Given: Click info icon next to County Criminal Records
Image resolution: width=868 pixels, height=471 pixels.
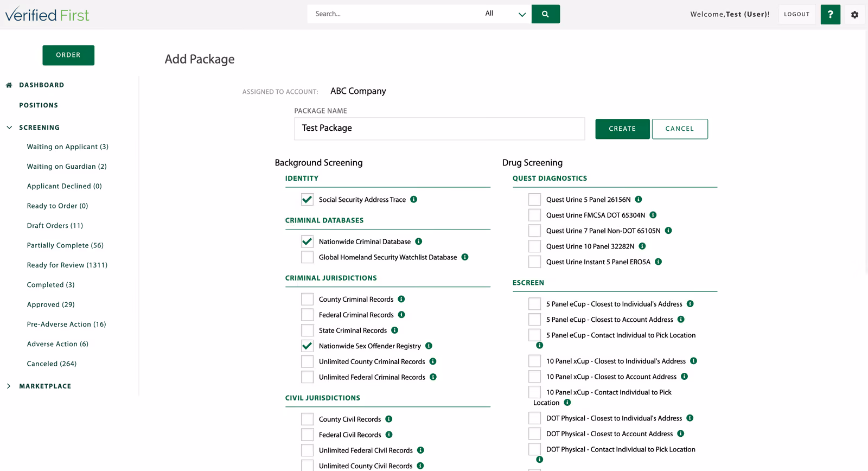Looking at the screenshot, I should click(x=401, y=299).
